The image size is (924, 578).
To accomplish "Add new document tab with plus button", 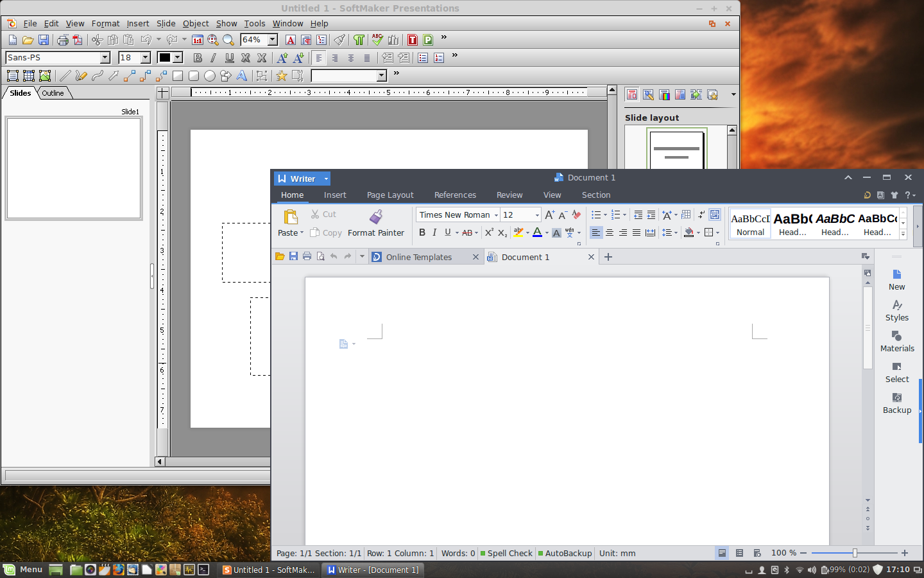I will 608,257.
